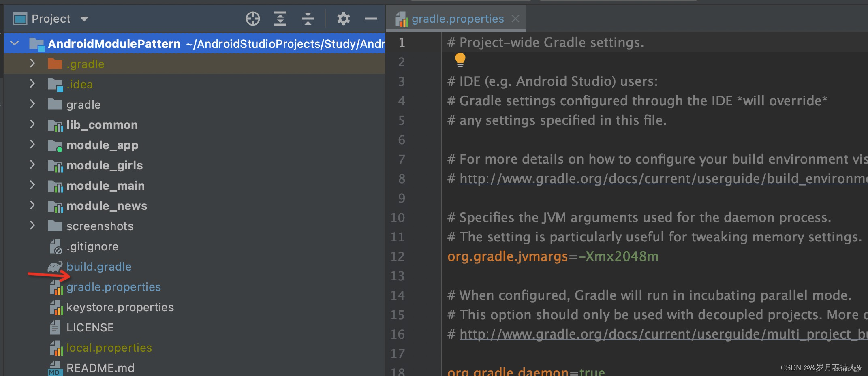This screenshot has width=868, height=376.
Task: Click the gradle.properties file icon in tree
Action: 56,287
